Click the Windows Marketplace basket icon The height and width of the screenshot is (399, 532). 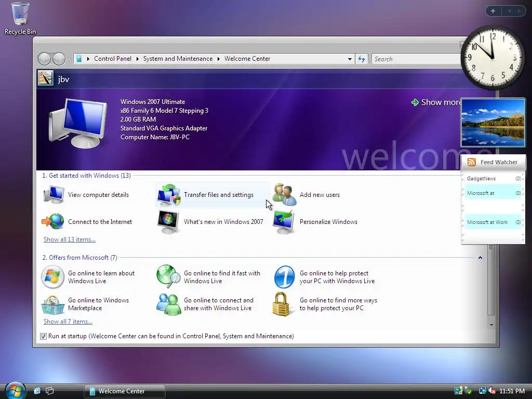52,304
